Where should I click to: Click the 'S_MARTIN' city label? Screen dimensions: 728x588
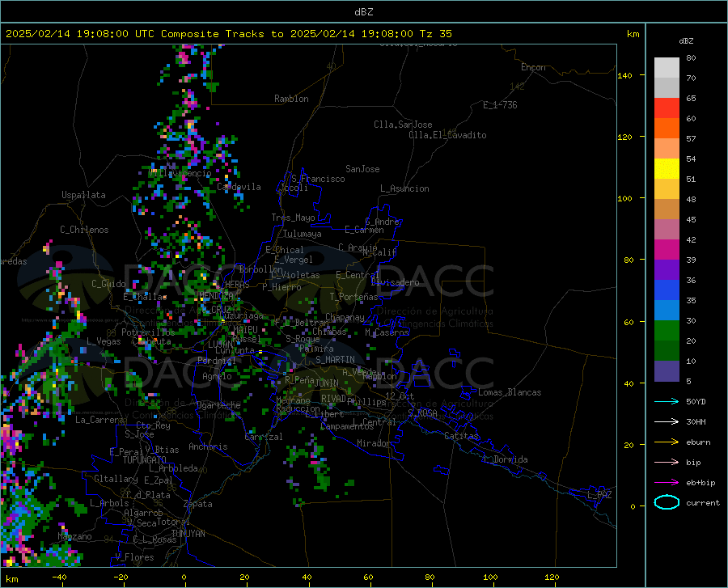tap(335, 360)
